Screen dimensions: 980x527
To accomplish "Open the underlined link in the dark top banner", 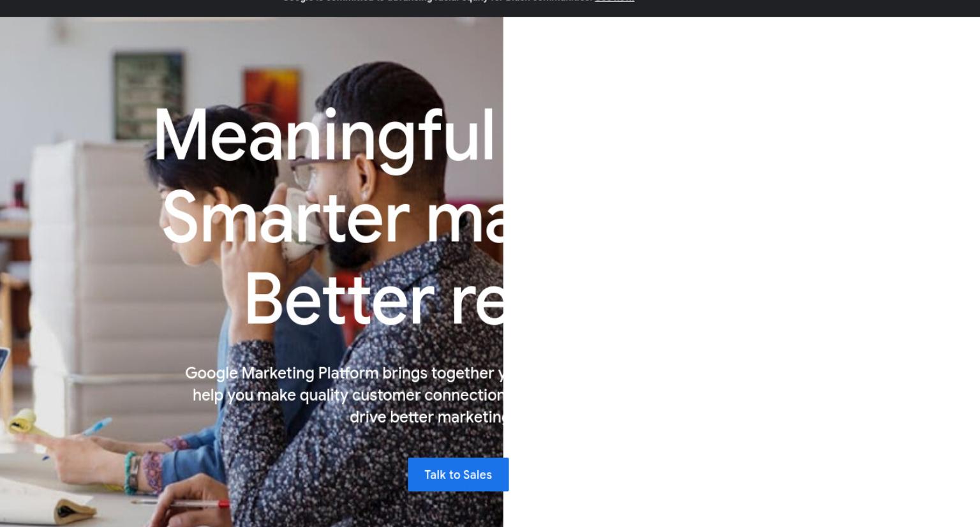I will [x=614, y=1].
